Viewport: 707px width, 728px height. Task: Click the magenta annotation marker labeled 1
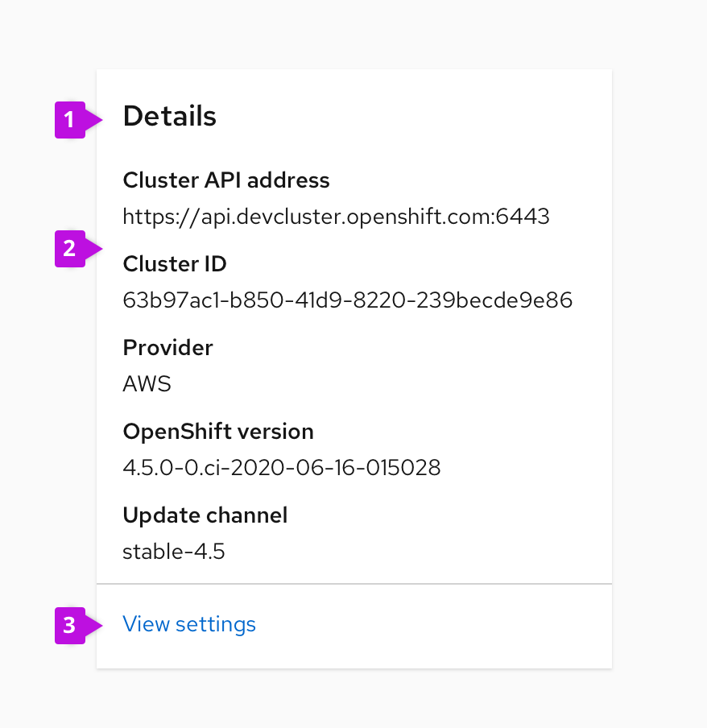pos(71,119)
